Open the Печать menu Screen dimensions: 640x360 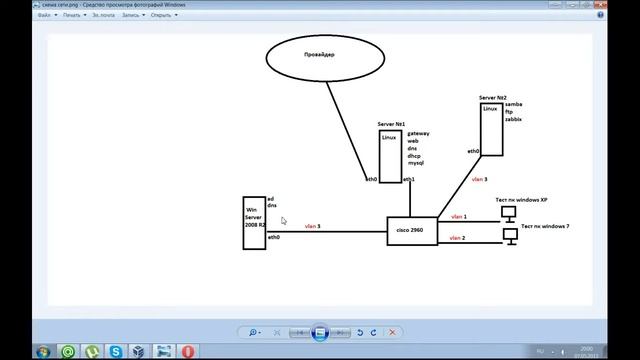pos(75,15)
